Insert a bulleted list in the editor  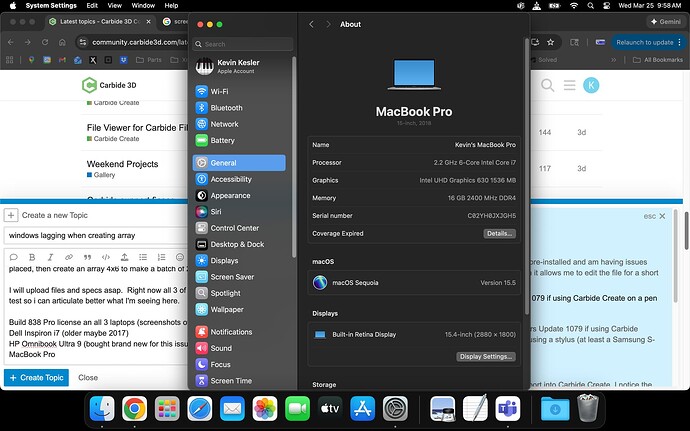[143, 257]
